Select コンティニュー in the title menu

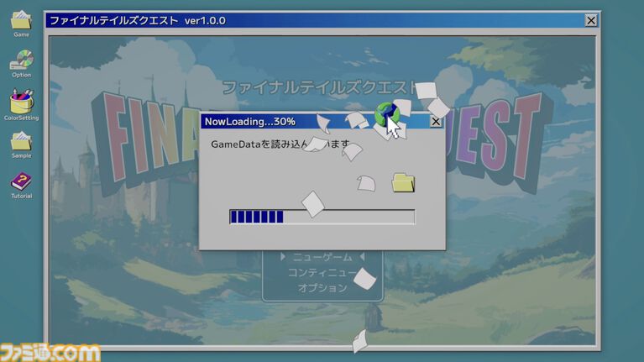click(322, 272)
